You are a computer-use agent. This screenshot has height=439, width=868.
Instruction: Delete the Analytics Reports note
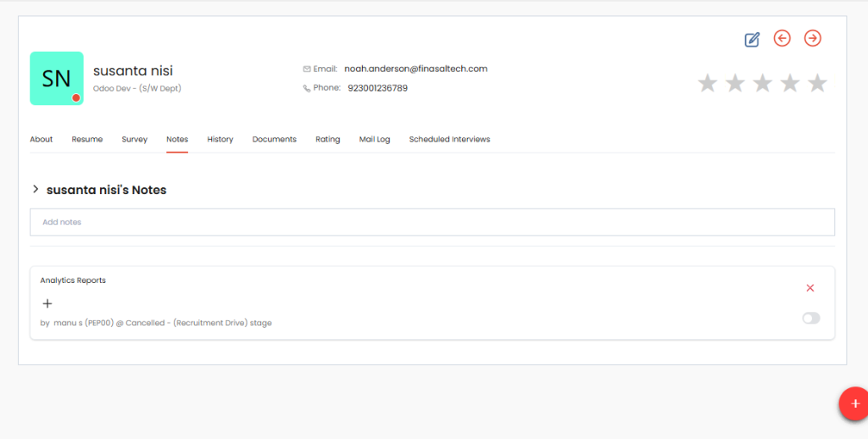pyautogui.click(x=810, y=288)
